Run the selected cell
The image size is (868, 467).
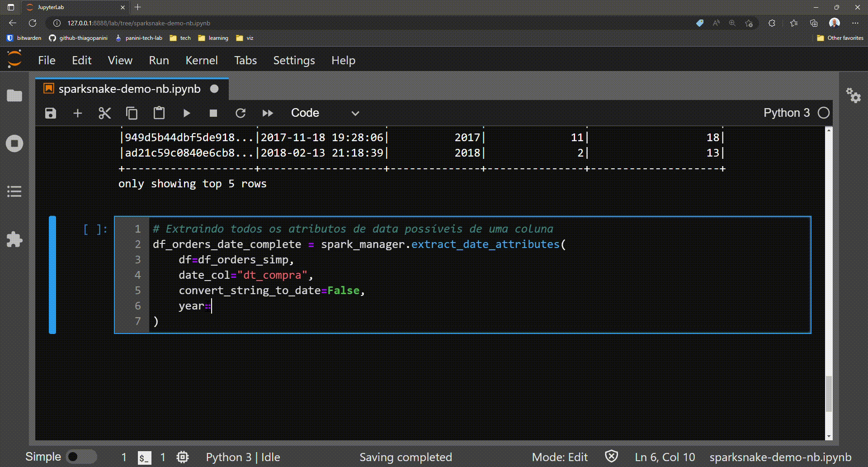[x=186, y=113]
